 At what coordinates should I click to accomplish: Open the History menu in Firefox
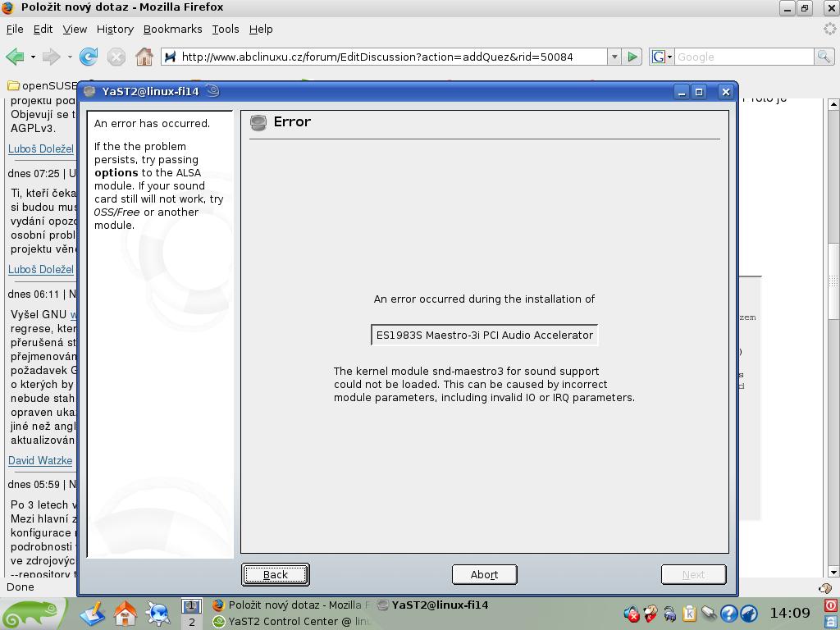115,30
